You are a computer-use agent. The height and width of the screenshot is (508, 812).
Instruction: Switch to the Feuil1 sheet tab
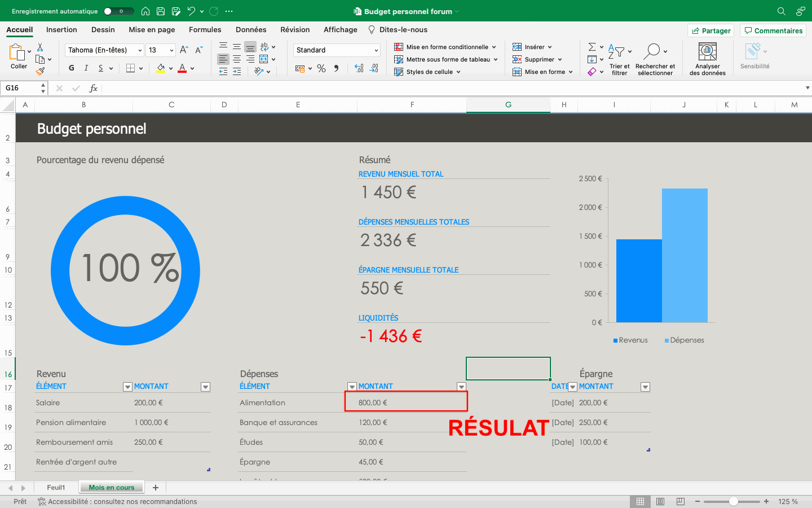pos(56,488)
